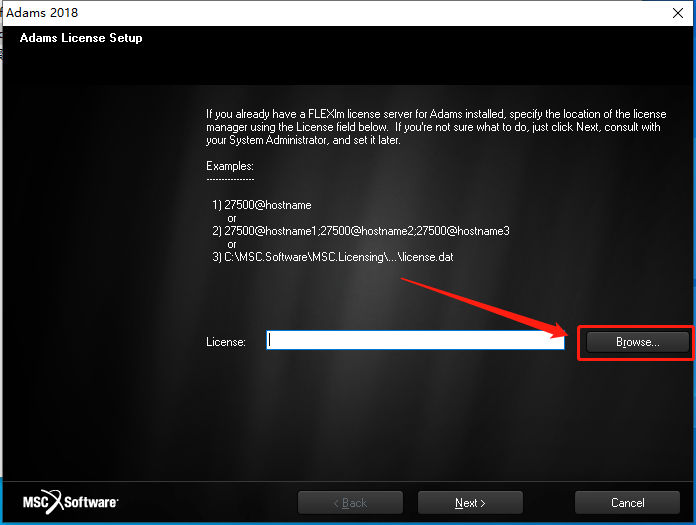Click the Browse... button
Viewport: 696px width, 525px height.
637,342
